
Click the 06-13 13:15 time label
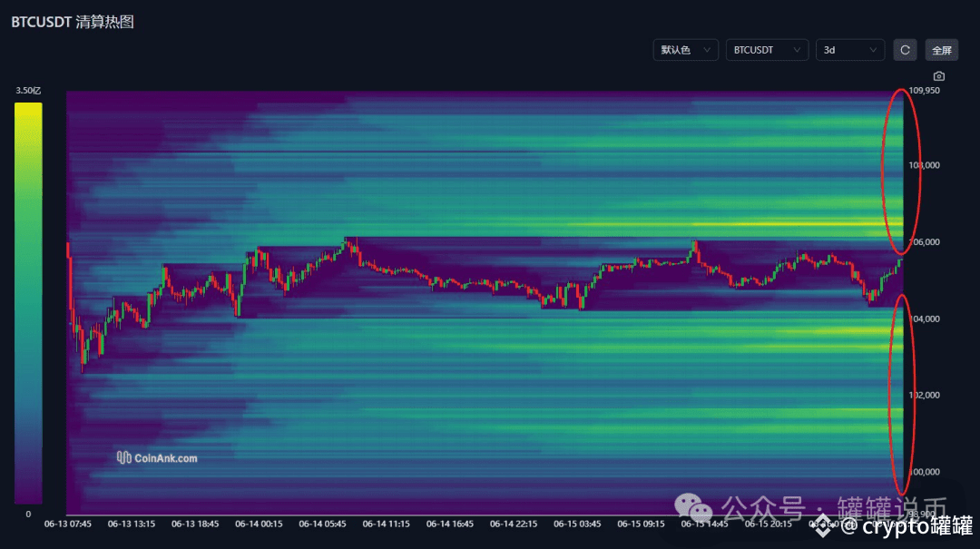point(132,524)
